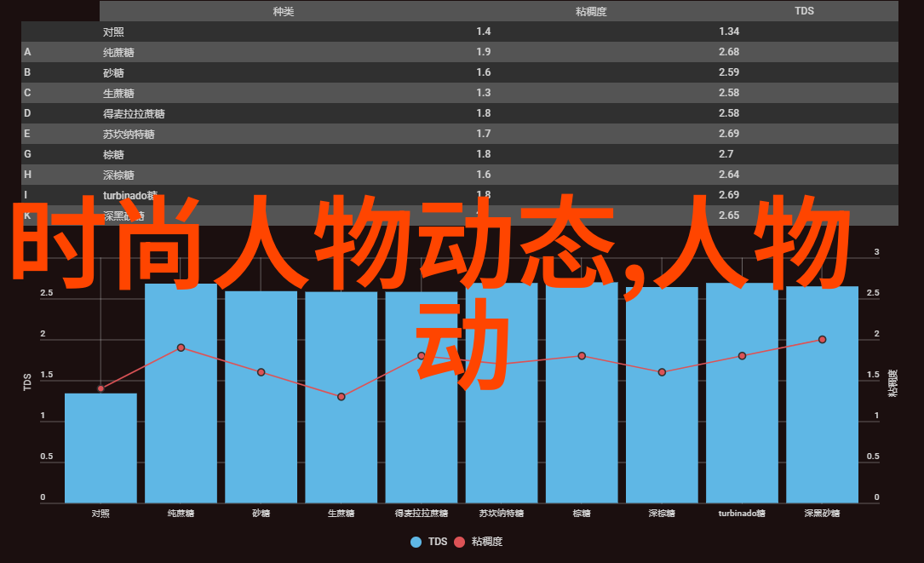Click the red data point on the 纯蔗糖 bar
Screen dimensions: 924x563
click(181, 348)
